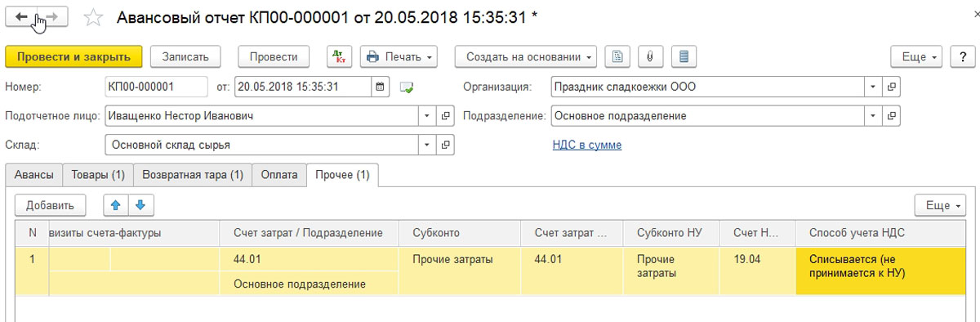Click Провести и закрыть button

[74, 57]
